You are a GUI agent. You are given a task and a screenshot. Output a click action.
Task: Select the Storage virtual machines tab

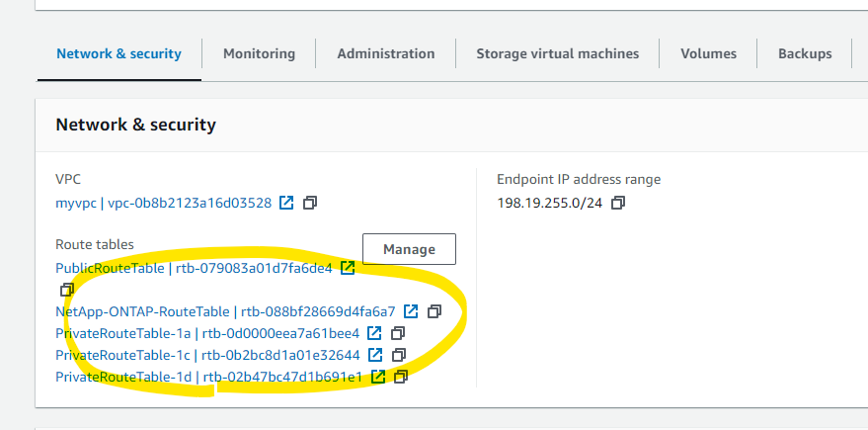558,53
